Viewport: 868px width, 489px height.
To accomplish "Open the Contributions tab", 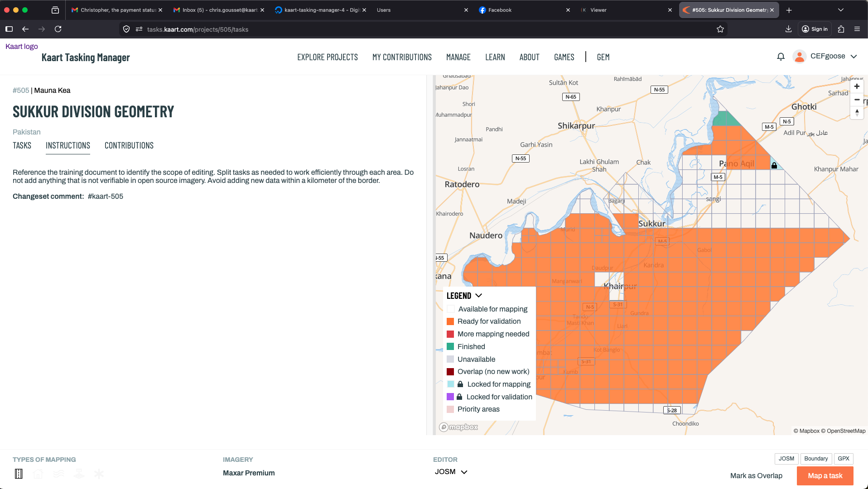I will 129,145.
